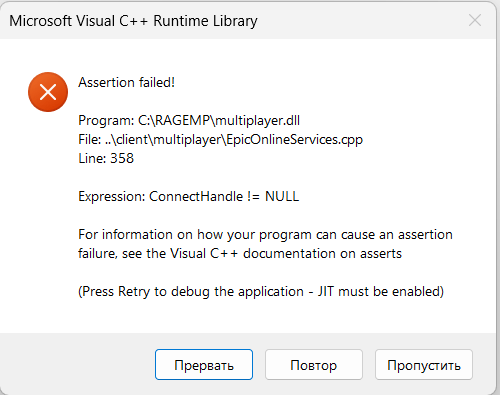The image size is (500, 395).
Task: Ignore the error via Пропустить button
Action: [x=424, y=365]
